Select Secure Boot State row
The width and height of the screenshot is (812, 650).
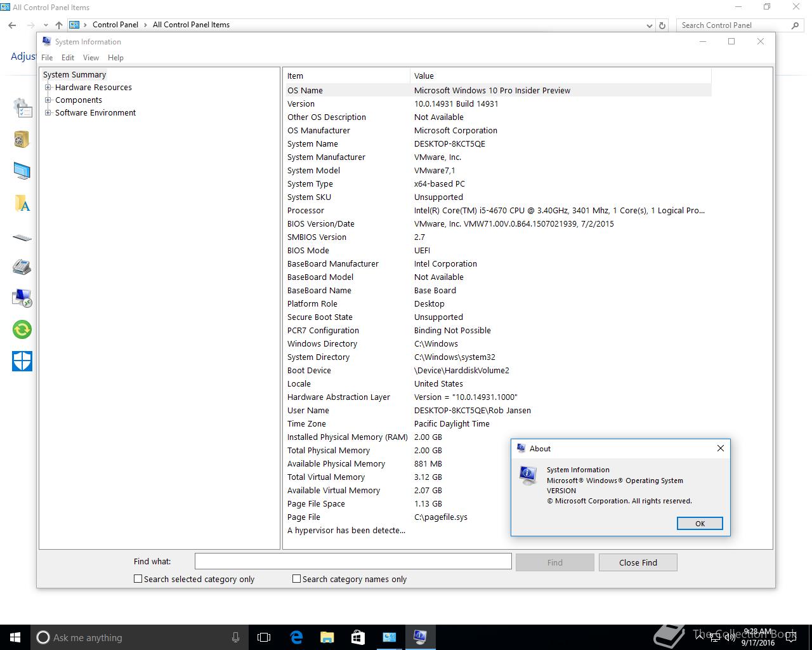coord(498,317)
